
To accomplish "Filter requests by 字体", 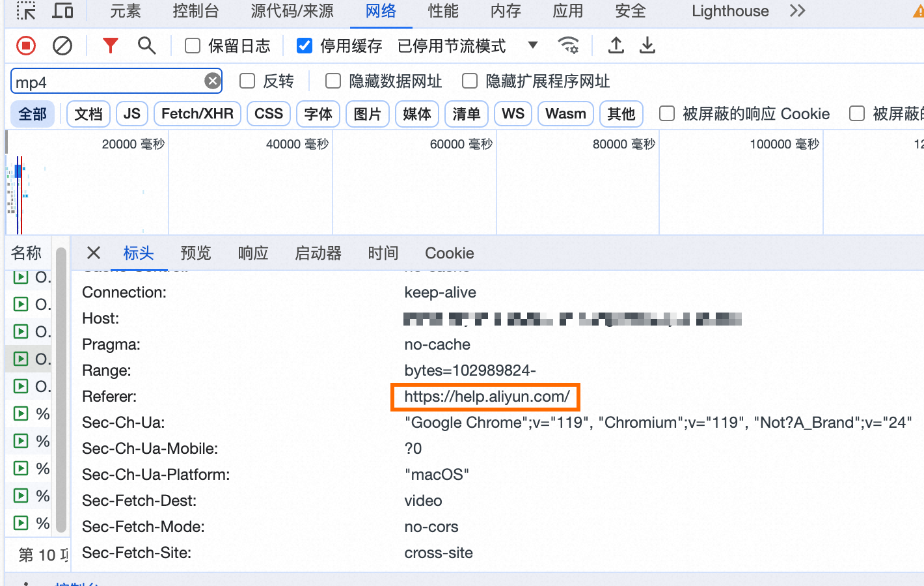I will tap(318, 114).
